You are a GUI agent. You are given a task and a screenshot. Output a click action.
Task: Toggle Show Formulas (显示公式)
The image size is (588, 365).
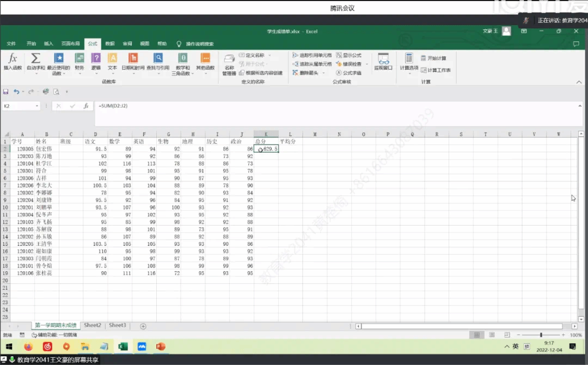pos(349,56)
